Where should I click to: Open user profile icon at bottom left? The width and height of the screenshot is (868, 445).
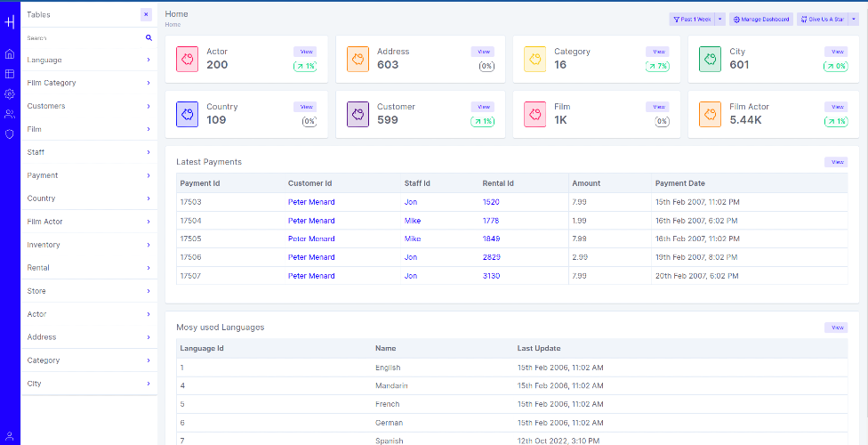pyautogui.click(x=10, y=435)
